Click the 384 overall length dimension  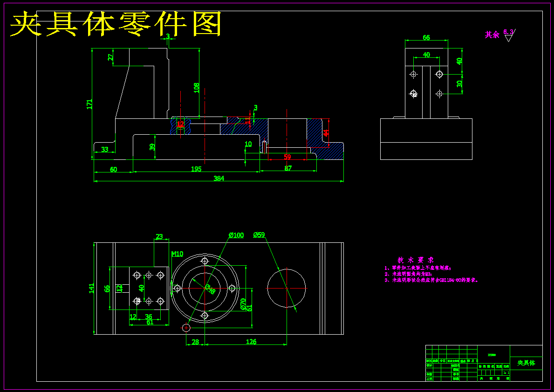[219, 178]
